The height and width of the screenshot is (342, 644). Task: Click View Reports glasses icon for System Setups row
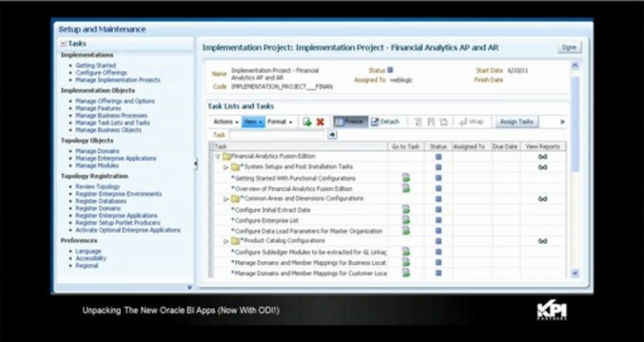pos(542,167)
